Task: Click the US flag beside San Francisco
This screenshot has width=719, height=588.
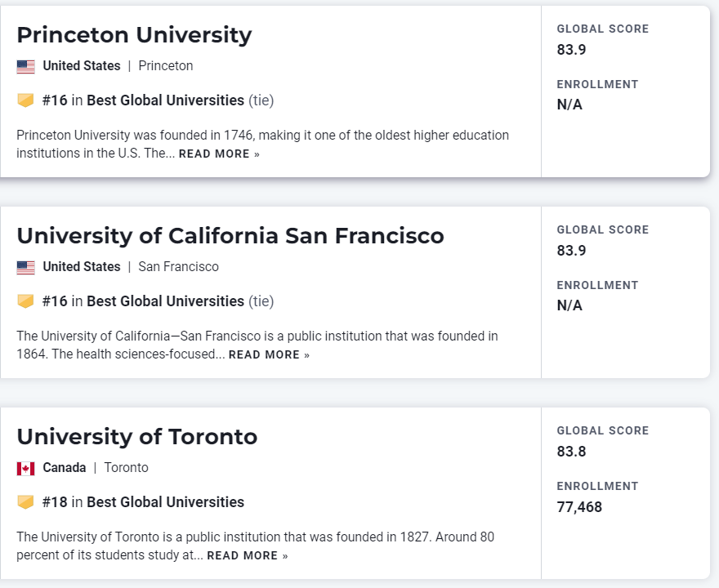Action: (25, 267)
